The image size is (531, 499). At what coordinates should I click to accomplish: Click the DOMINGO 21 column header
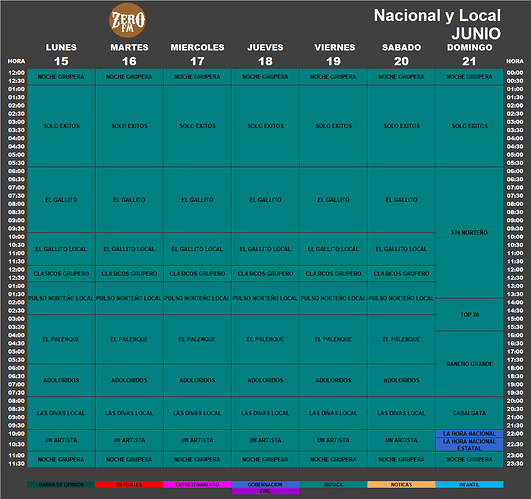point(470,54)
